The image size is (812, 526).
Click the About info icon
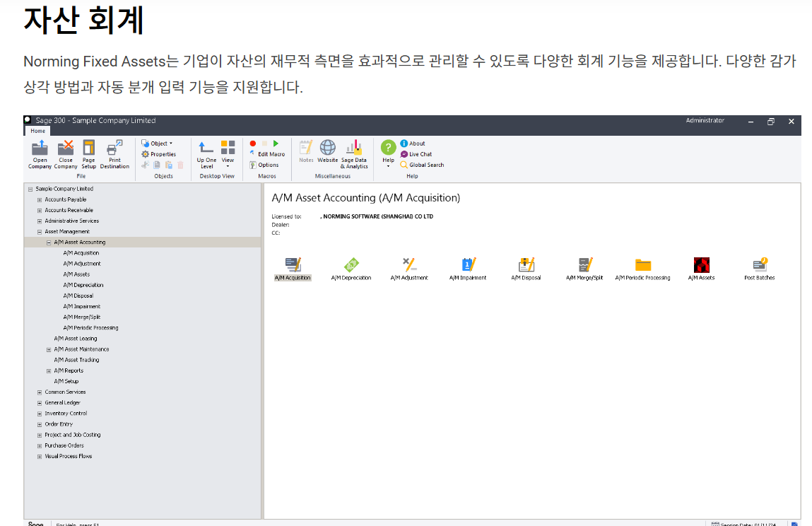413,144
